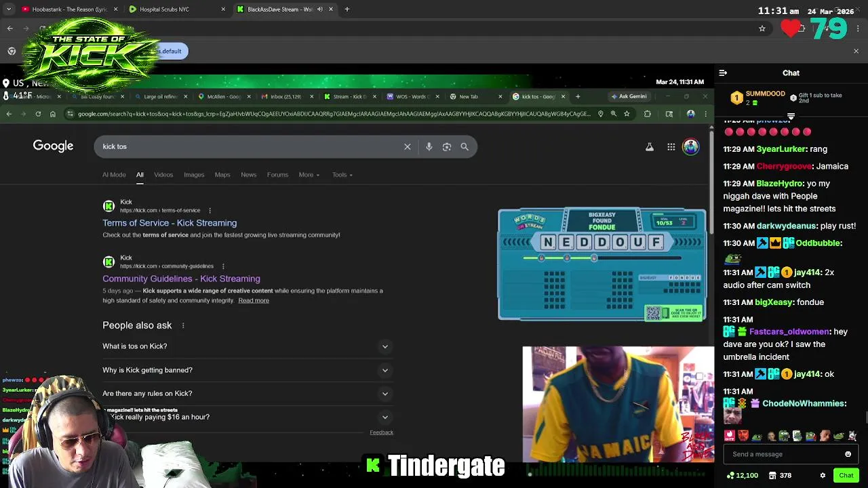Go to Google homepage via logo
Screen dimensions: 868x488
[x=53, y=146]
